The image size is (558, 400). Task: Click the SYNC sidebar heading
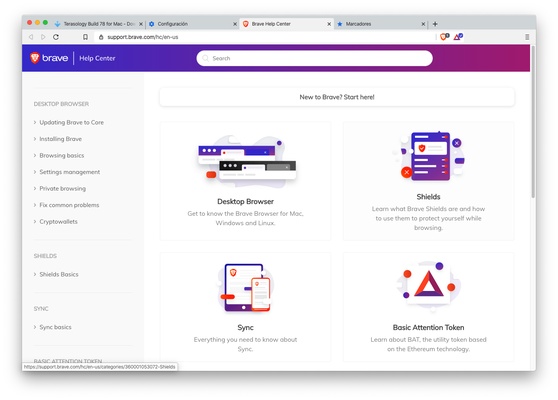[41, 309]
